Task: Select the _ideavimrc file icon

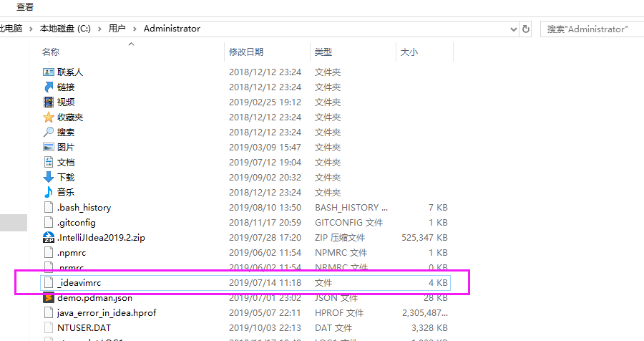Action: coord(49,282)
